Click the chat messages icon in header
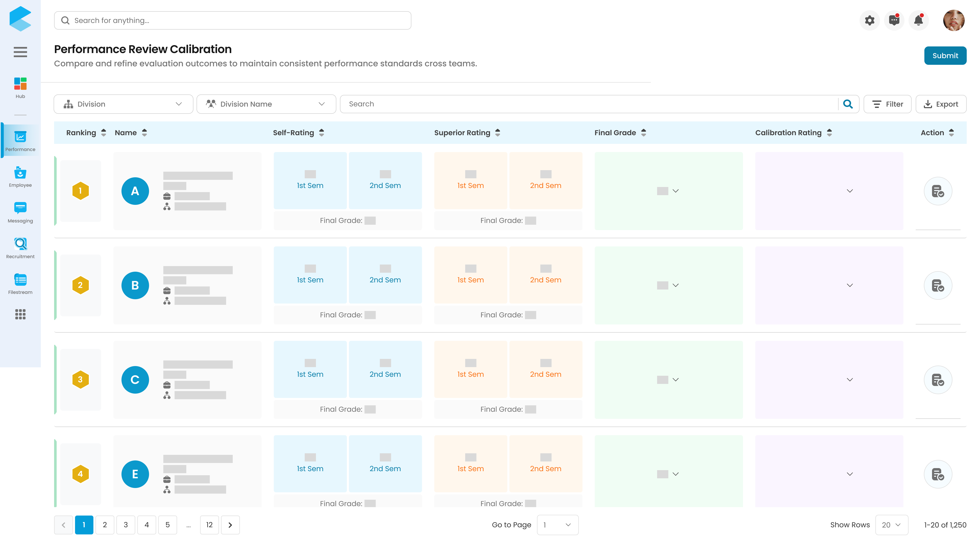The height and width of the screenshot is (551, 980). click(x=894, y=20)
